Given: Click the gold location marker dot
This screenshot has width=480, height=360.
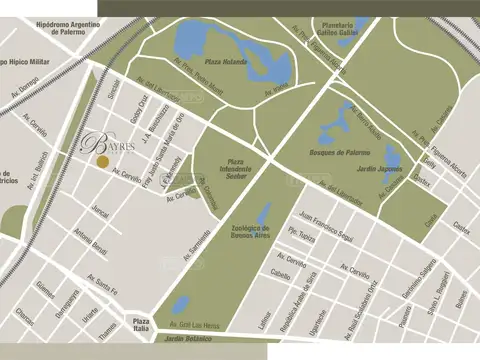Looking at the screenshot, I should [x=103, y=162].
